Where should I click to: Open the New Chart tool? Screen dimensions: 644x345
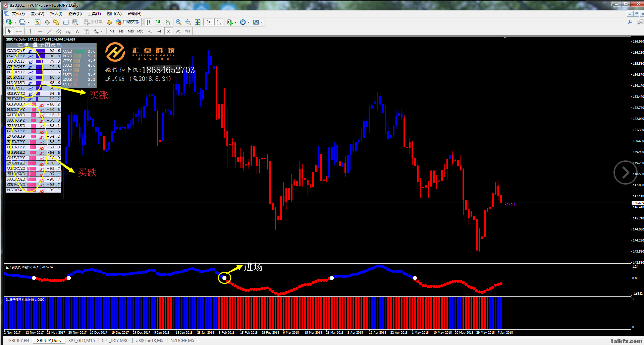click(9, 22)
